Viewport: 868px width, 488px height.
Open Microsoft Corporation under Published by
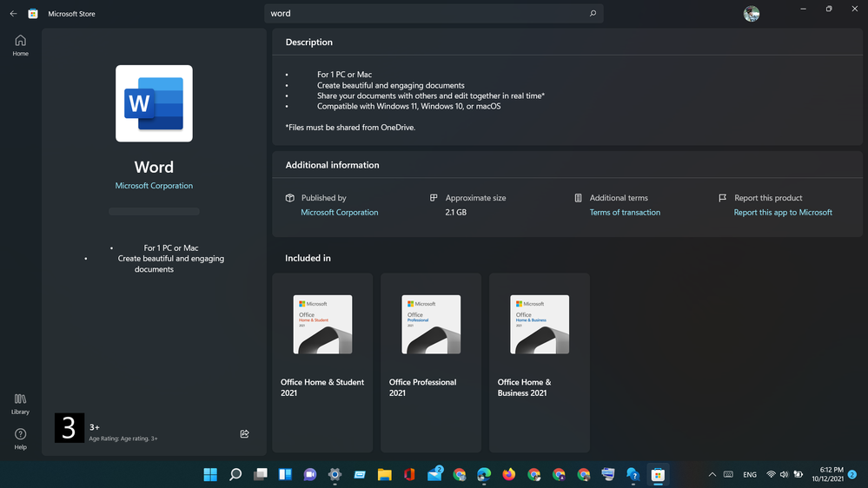(340, 212)
